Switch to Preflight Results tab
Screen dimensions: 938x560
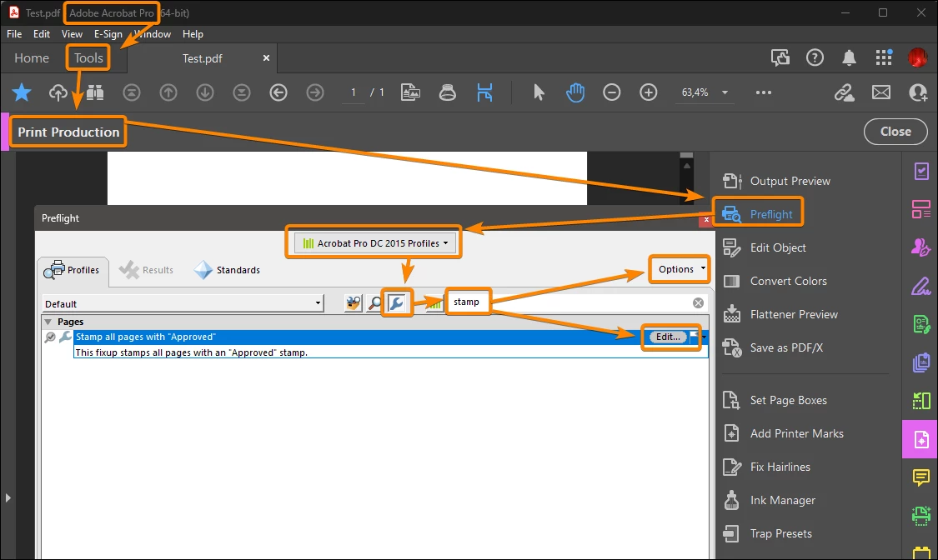pos(147,270)
